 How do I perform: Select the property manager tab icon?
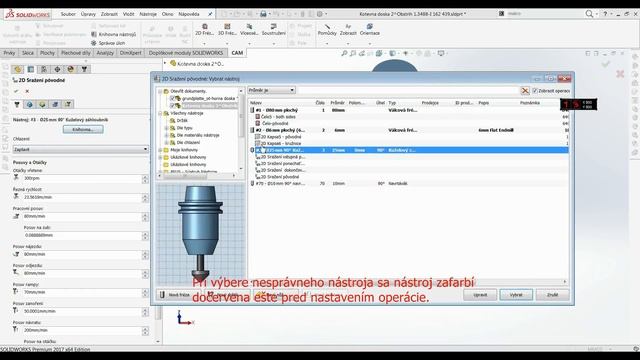[31, 69]
